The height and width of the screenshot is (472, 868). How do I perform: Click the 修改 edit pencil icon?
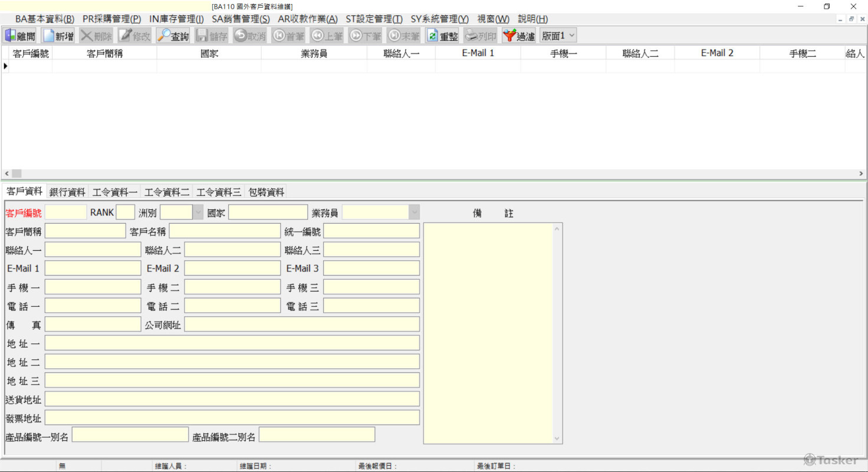126,36
